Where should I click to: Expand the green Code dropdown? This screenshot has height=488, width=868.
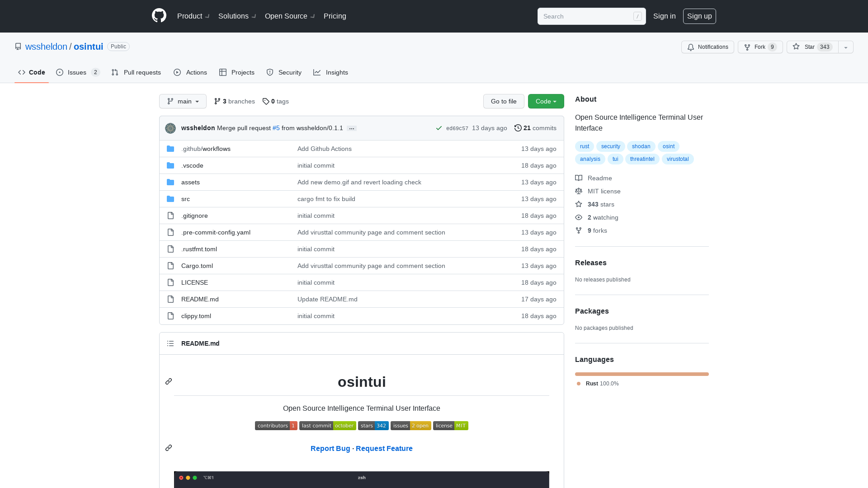[546, 101]
